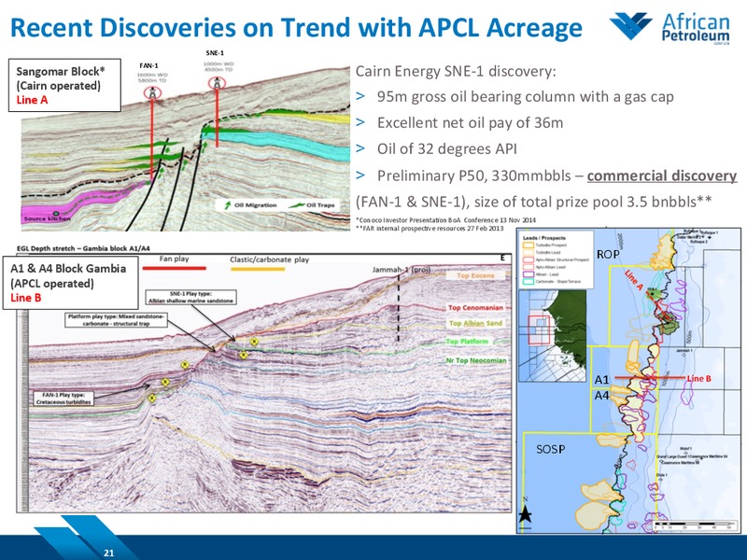Click the red 'Line A' text in Sangomar box
Image resolution: width=747 pixels, height=560 pixels.
(32, 100)
